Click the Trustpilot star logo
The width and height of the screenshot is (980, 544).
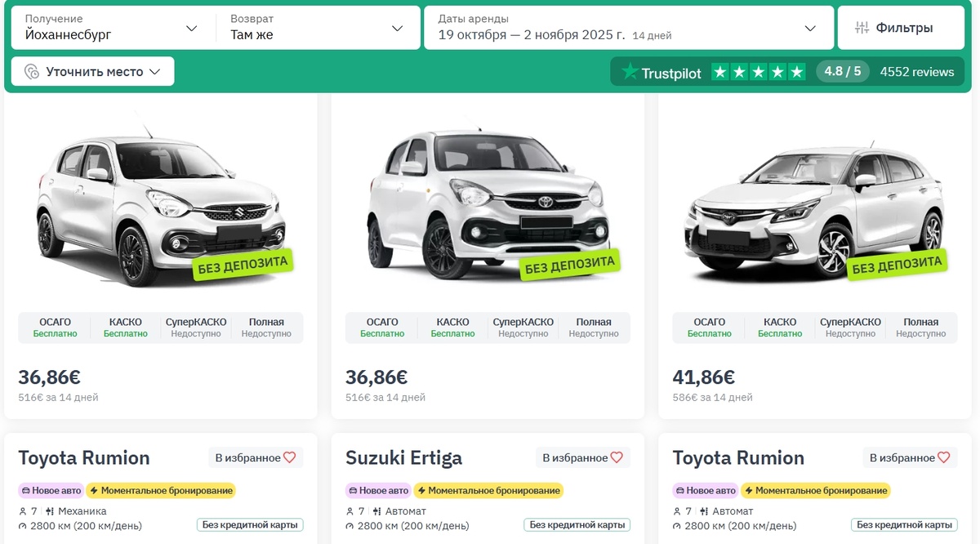(x=630, y=72)
